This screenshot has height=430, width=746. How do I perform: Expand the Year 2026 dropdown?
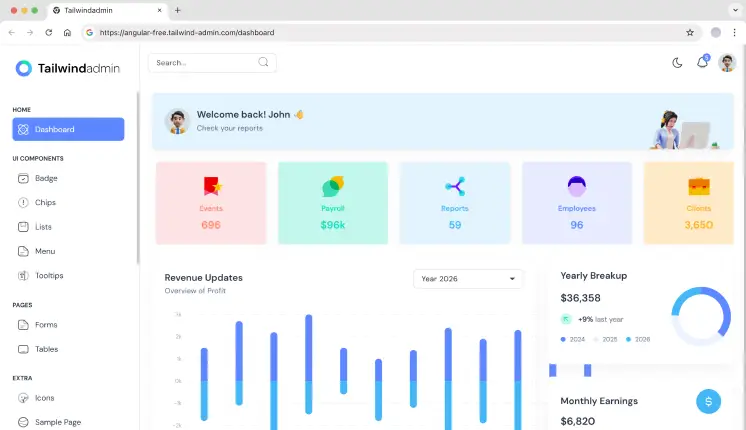click(468, 279)
